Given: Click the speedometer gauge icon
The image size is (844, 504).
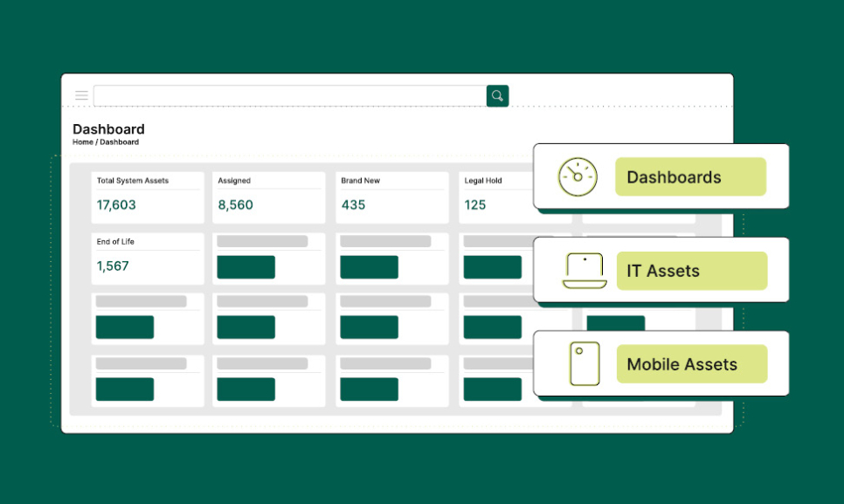Looking at the screenshot, I should [x=577, y=176].
